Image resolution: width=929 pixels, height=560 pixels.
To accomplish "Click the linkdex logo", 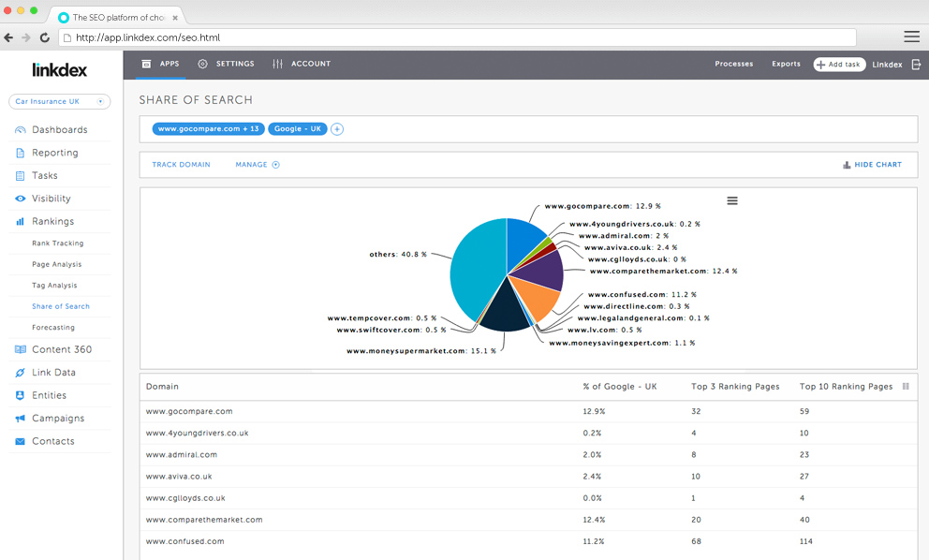I will 59,70.
